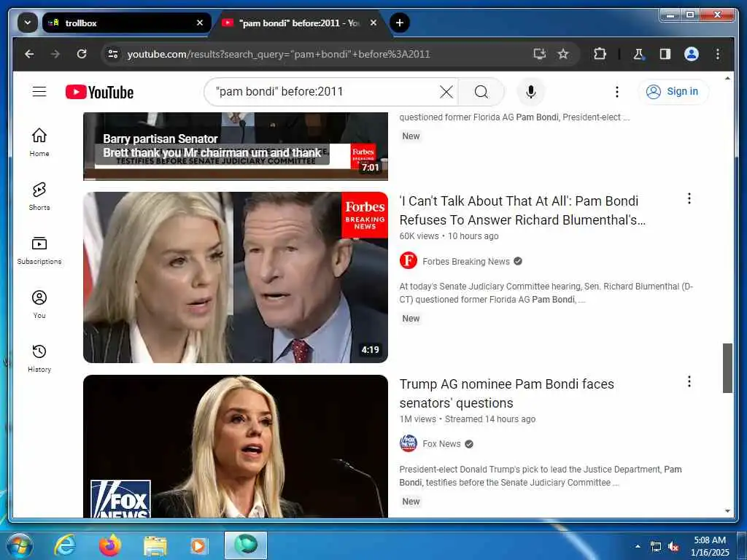Open the Chrome three-dot menu
The image size is (747, 560).
pyautogui.click(x=718, y=54)
